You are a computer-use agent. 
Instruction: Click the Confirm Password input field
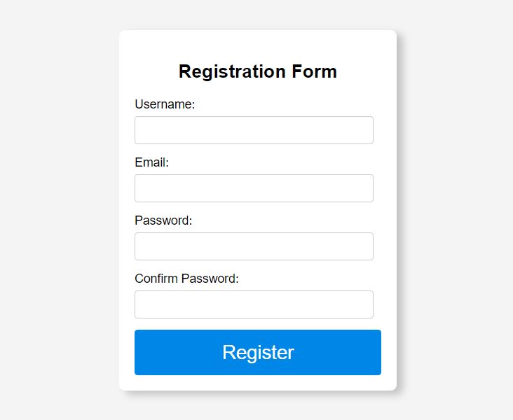point(254,304)
